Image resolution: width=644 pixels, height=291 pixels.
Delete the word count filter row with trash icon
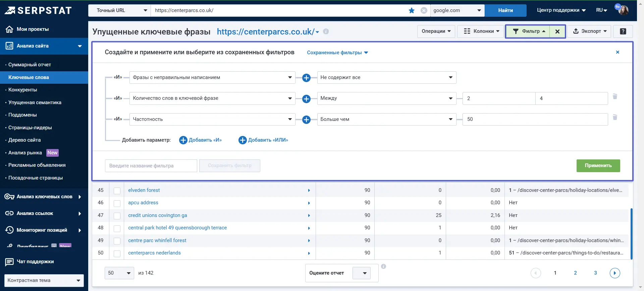[615, 96]
